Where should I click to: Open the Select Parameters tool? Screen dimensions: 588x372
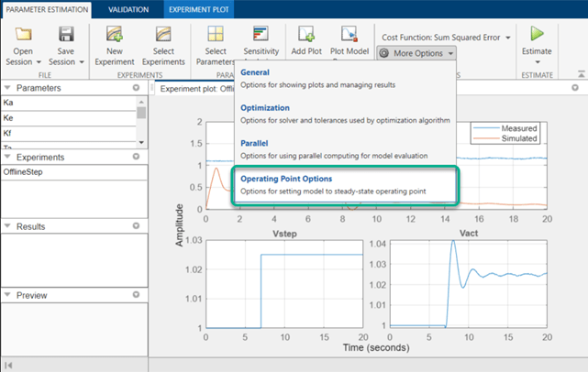click(216, 46)
